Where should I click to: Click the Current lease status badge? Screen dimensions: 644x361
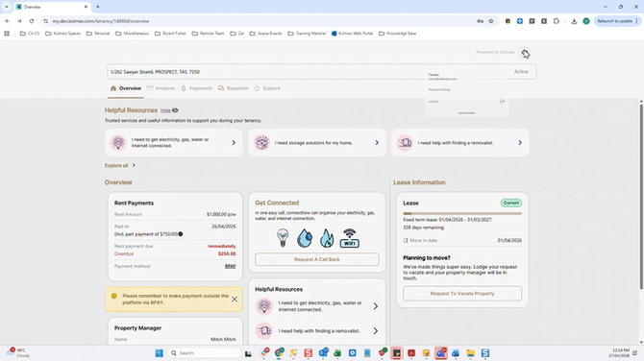tap(511, 203)
